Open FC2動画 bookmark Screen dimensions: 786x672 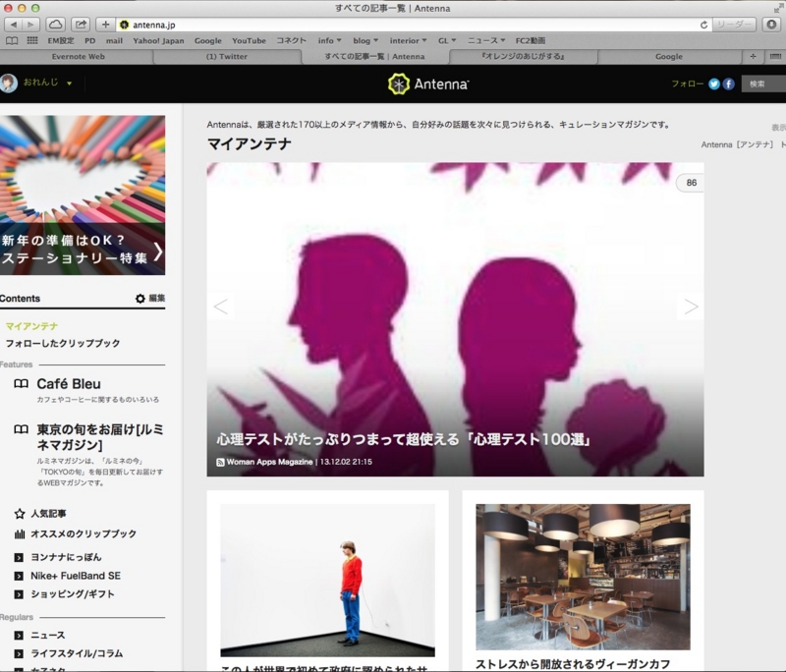[531, 40]
